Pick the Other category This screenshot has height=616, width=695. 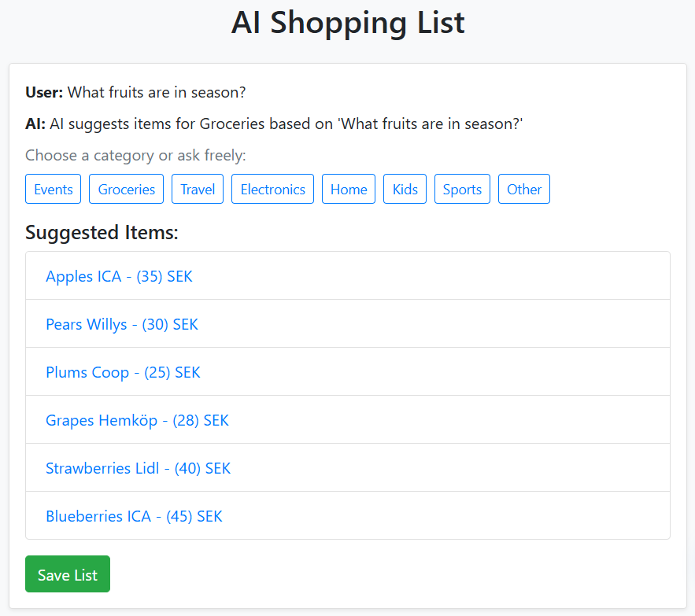click(x=523, y=189)
